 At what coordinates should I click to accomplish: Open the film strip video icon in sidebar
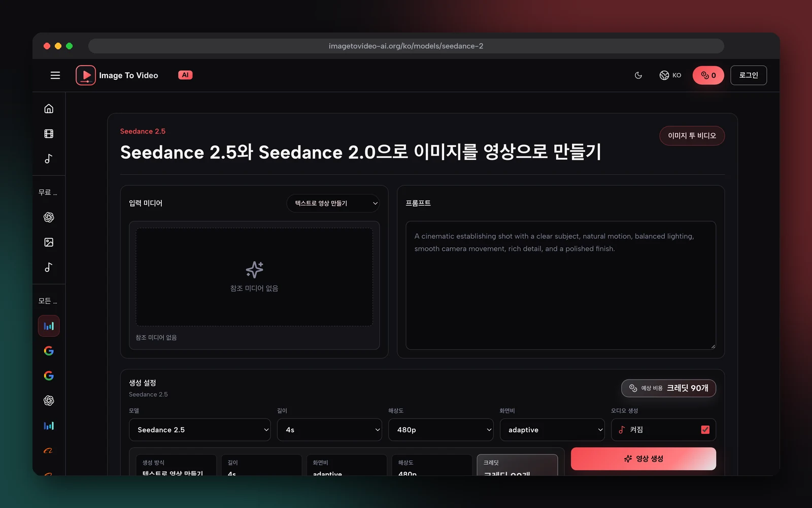(x=49, y=134)
